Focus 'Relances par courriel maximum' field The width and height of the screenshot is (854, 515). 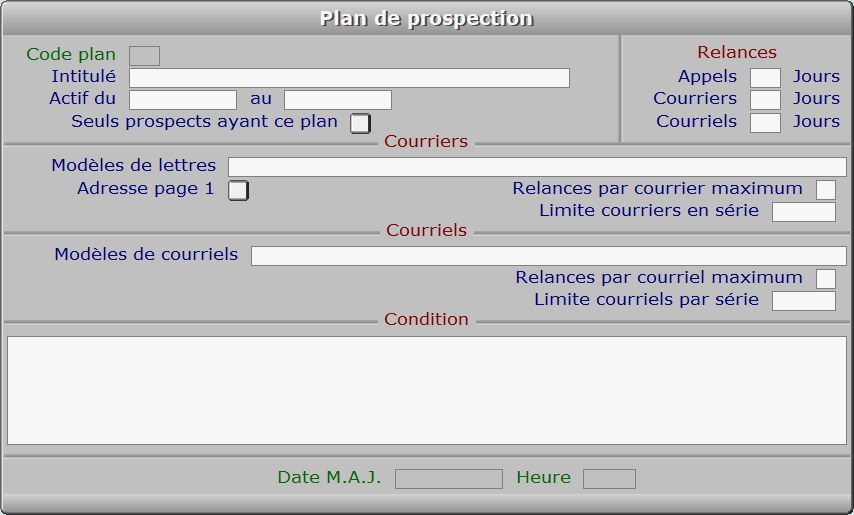pyautogui.click(x=826, y=279)
